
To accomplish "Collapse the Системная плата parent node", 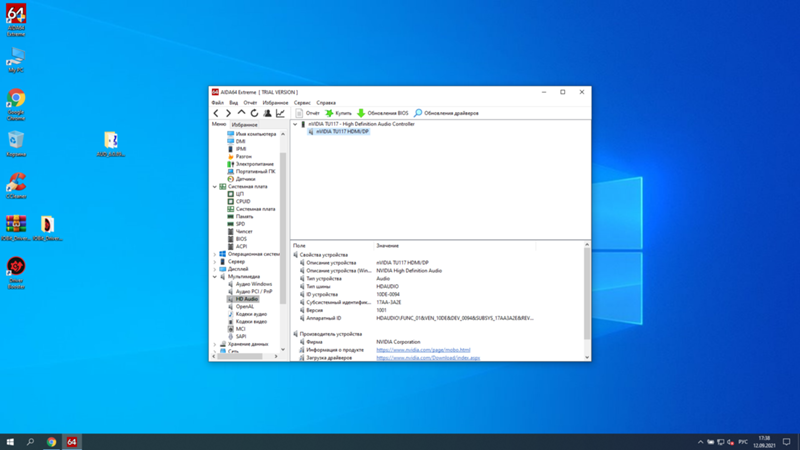I will (215, 187).
